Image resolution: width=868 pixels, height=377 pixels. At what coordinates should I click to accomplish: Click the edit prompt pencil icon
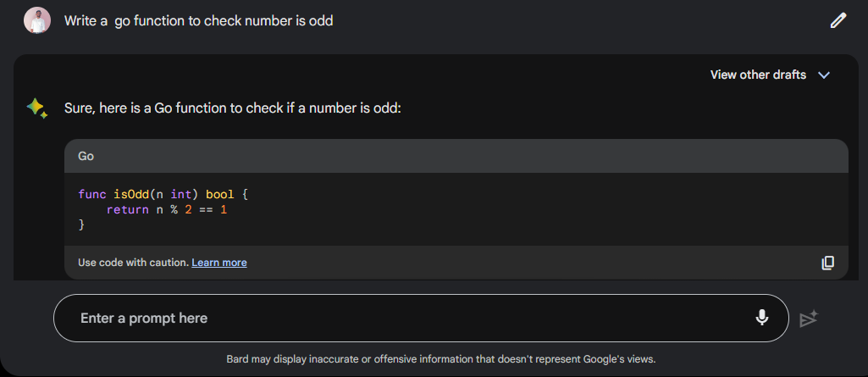coord(838,20)
